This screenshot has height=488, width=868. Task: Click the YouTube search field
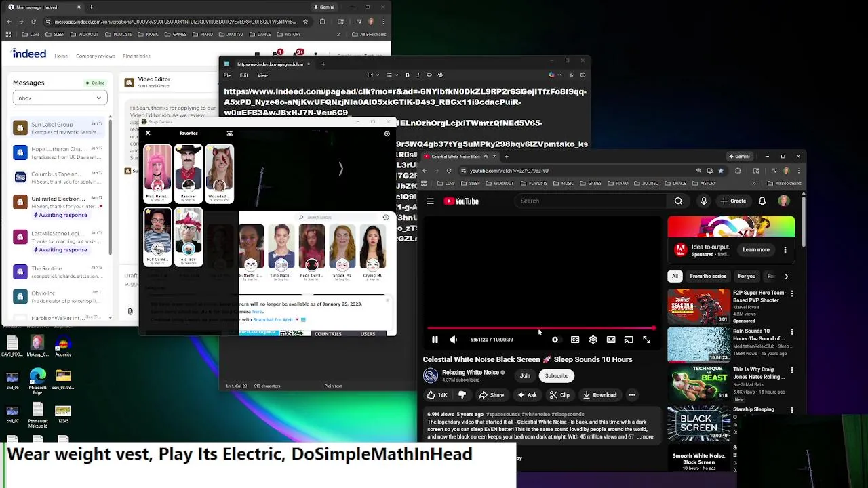[x=590, y=201]
